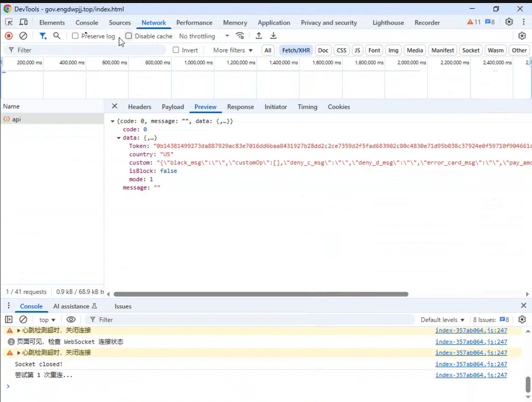Toggle the Img filter
Screen dimensions: 532x402
point(393,50)
